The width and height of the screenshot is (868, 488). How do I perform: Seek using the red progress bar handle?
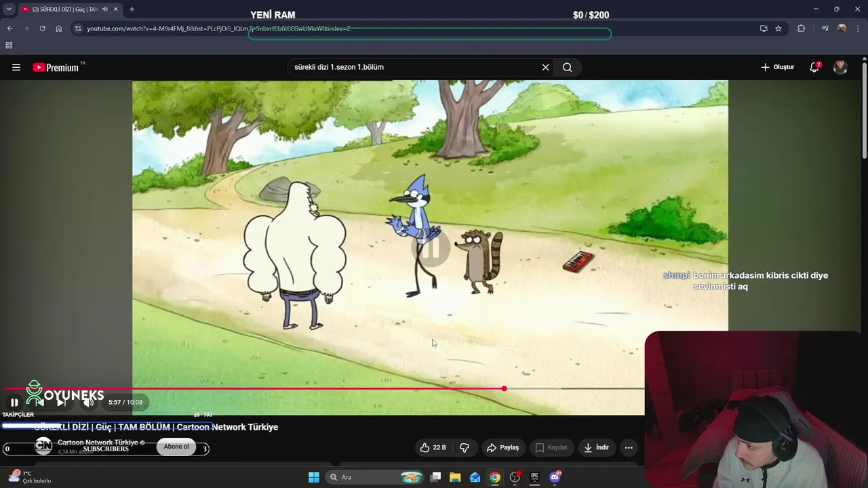(504, 388)
